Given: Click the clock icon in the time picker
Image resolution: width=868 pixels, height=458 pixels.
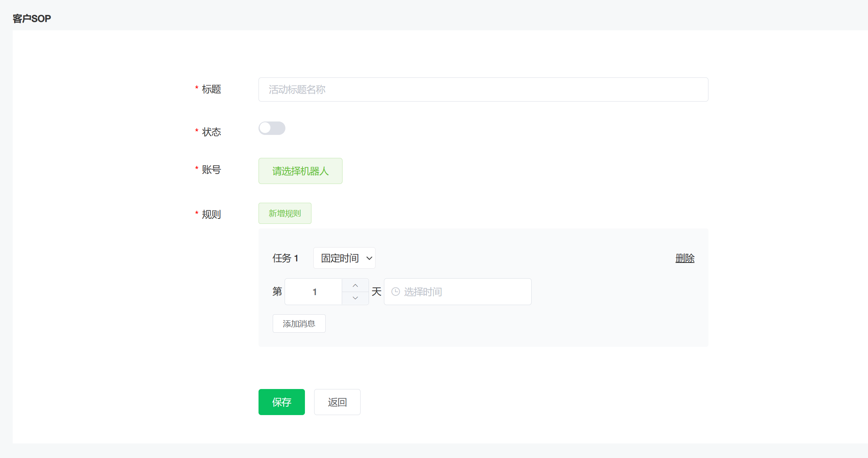Looking at the screenshot, I should (396, 292).
